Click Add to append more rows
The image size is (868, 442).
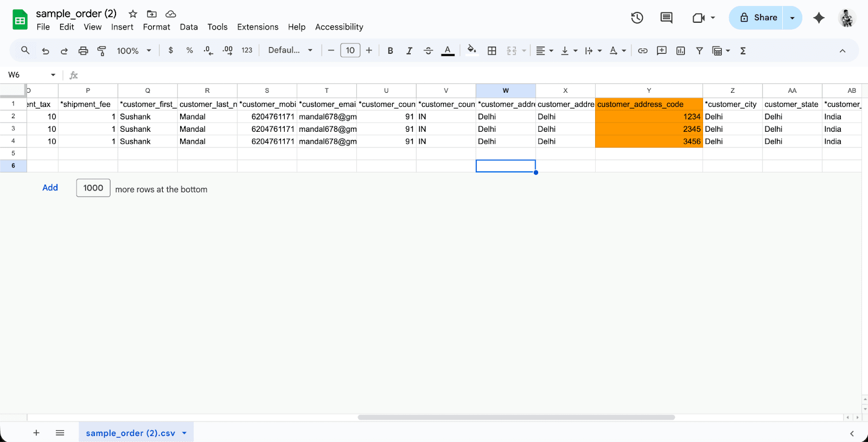tap(50, 188)
